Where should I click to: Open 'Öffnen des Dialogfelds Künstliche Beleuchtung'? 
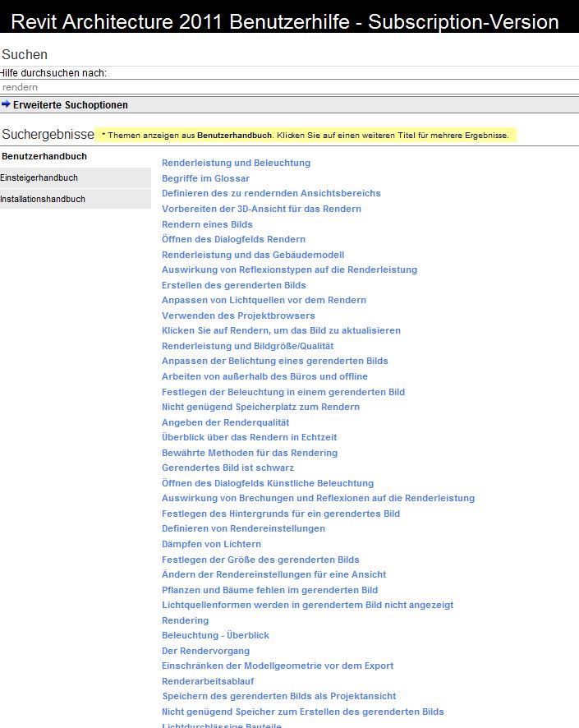click(268, 483)
